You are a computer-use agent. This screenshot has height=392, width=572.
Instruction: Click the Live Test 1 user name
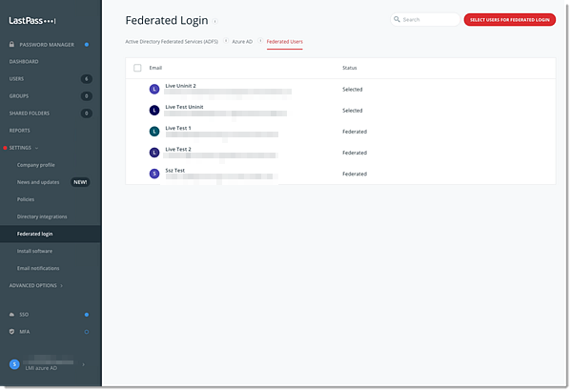[178, 128]
